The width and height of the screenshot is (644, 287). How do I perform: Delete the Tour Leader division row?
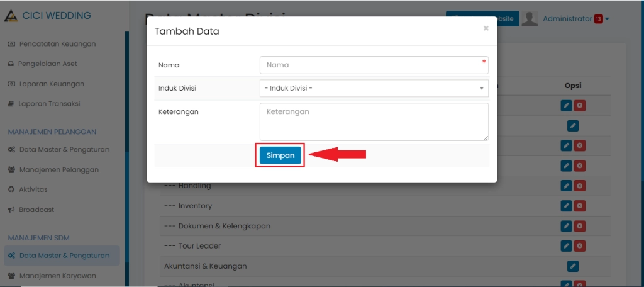pyautogui.click(x=579, y=245)
